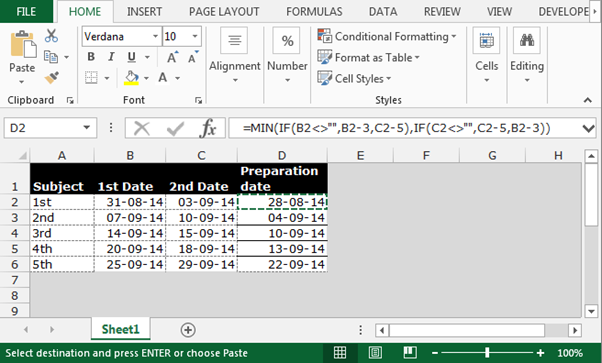Open the Alignment group

click(x=235, y=56)
